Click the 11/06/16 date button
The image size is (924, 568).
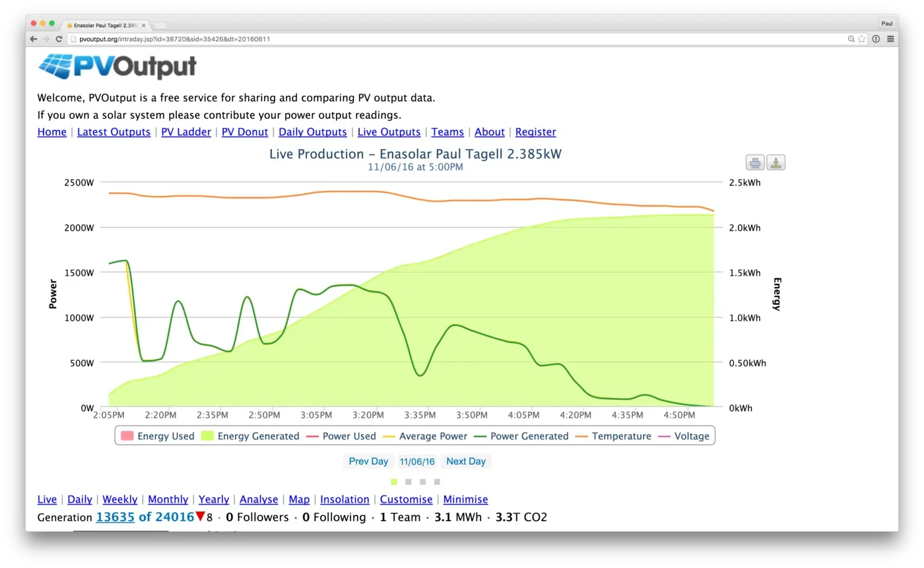click(417, 461)
